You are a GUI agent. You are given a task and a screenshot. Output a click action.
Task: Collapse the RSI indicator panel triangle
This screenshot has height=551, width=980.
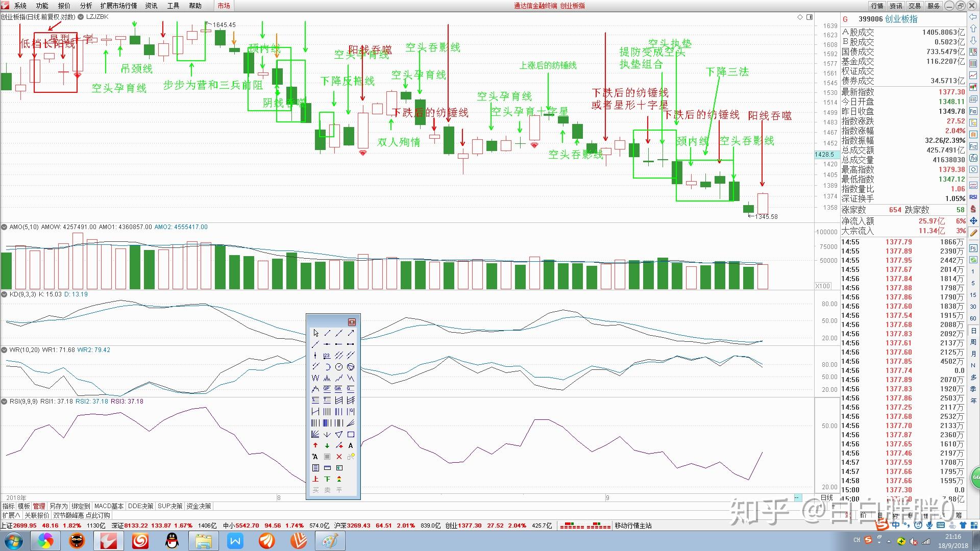coord(4,402)
